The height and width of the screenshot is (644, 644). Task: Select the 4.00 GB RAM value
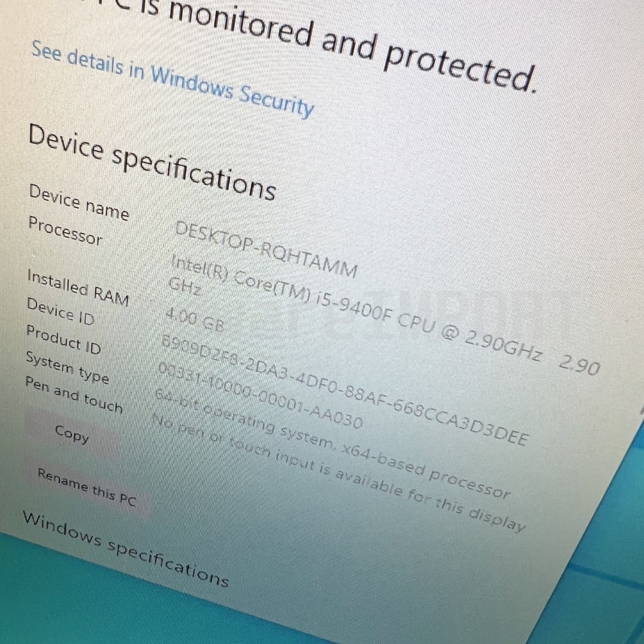coord(194,320)
